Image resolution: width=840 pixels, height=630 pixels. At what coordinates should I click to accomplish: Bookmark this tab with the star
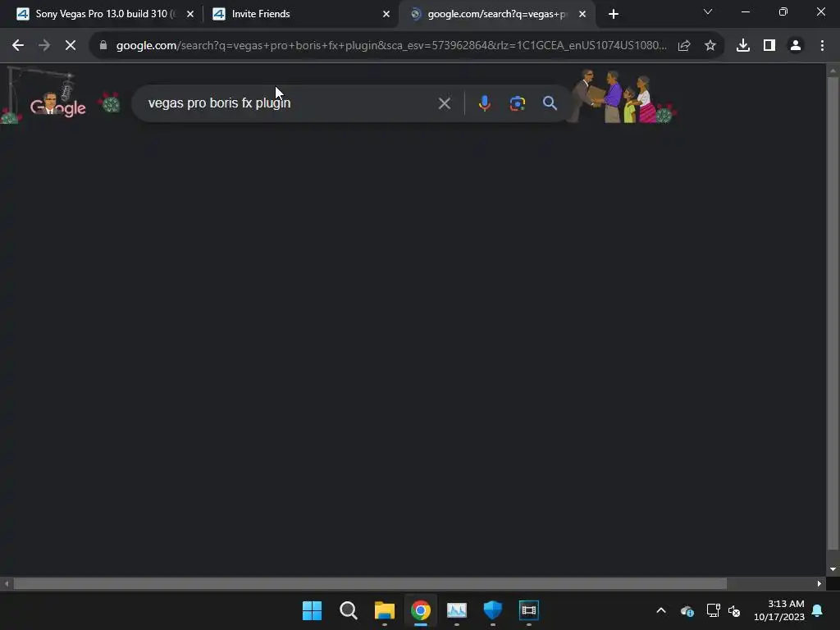pyautogui.click(x=710, y=46)
